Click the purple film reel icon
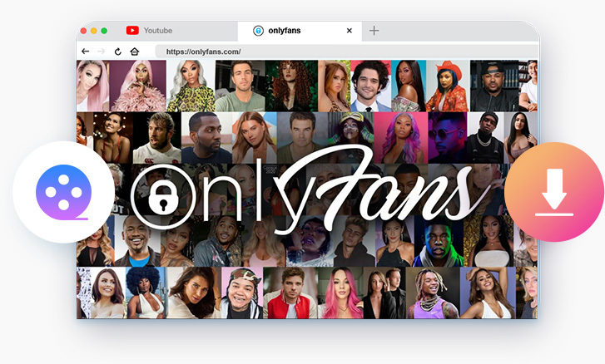 (64, 192)
